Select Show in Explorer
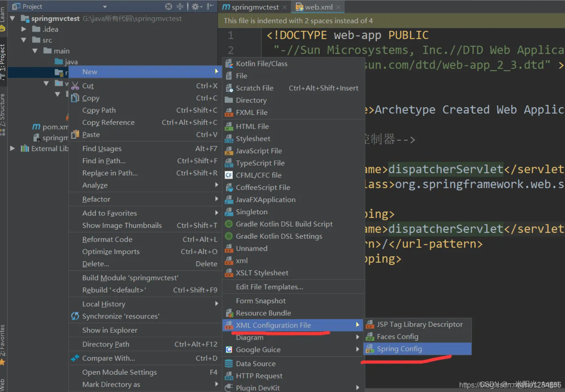The width and height of the screenshot is (565, 392). tap(145, 330)
